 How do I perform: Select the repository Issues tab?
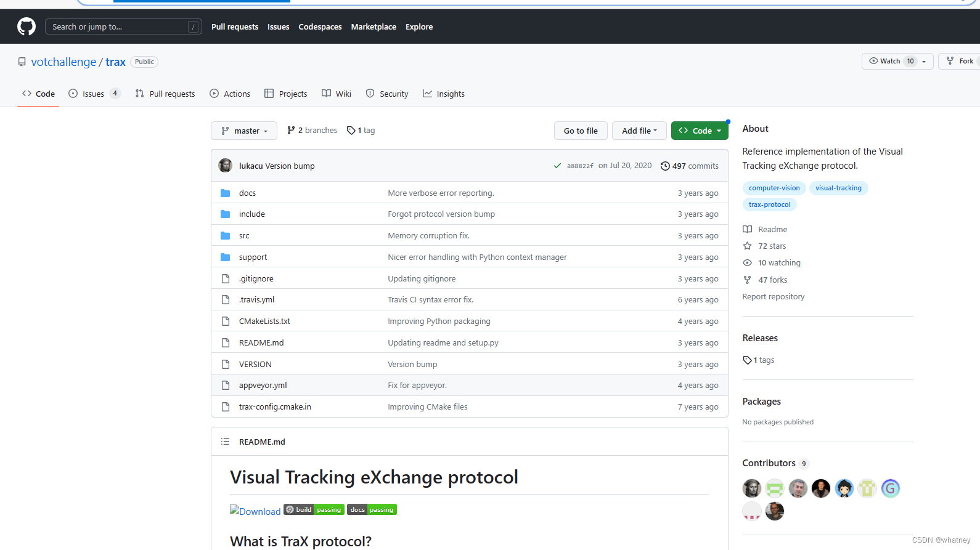[x=94, y=94]
